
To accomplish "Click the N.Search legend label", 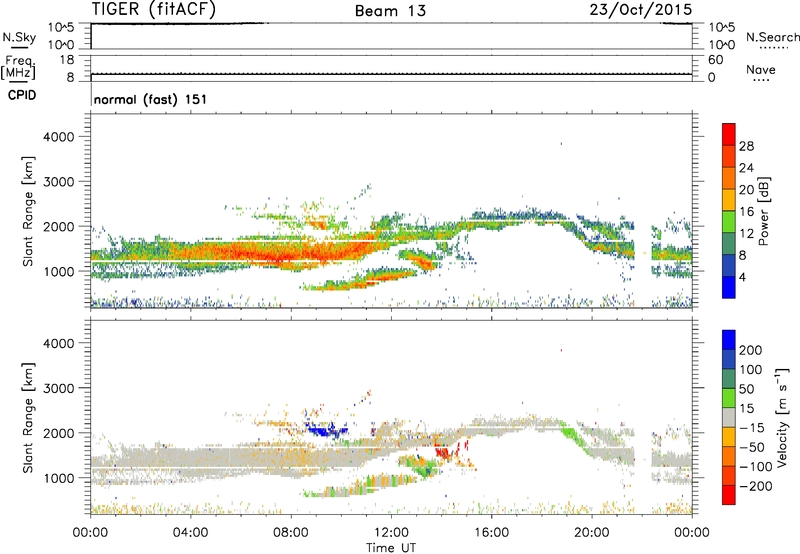I will point(772,37).
